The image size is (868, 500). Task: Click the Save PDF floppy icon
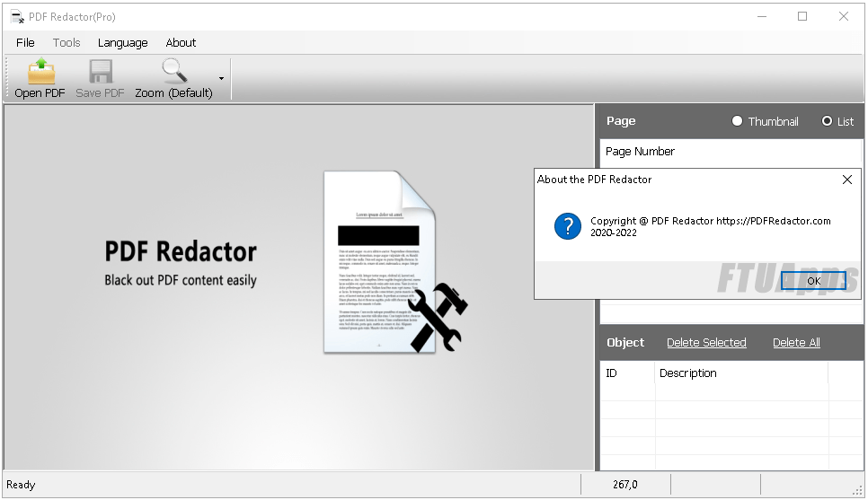pyautogui.click(x=101, y=72)
